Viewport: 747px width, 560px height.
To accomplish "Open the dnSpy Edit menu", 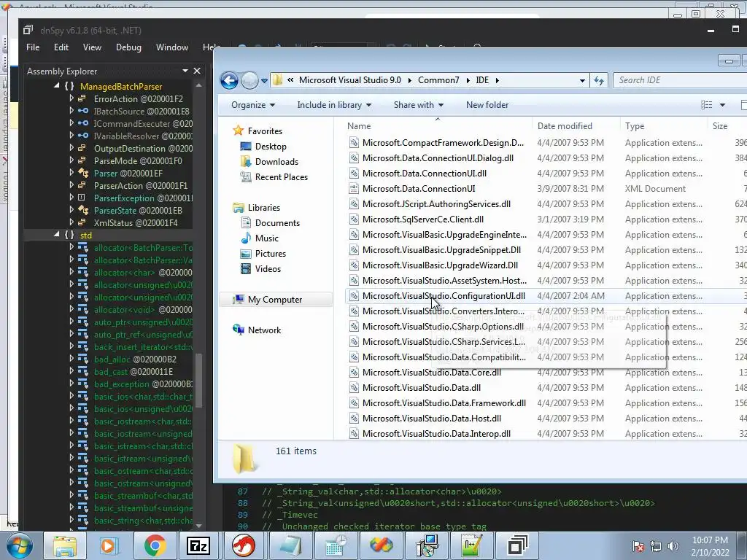I will 61,47.
